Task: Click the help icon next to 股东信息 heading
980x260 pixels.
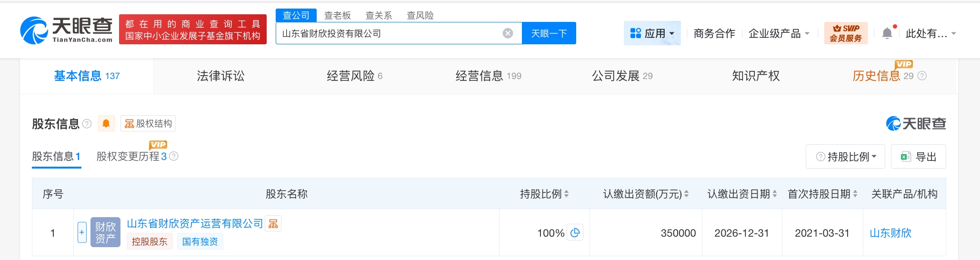Action: [x=87, y=124]
